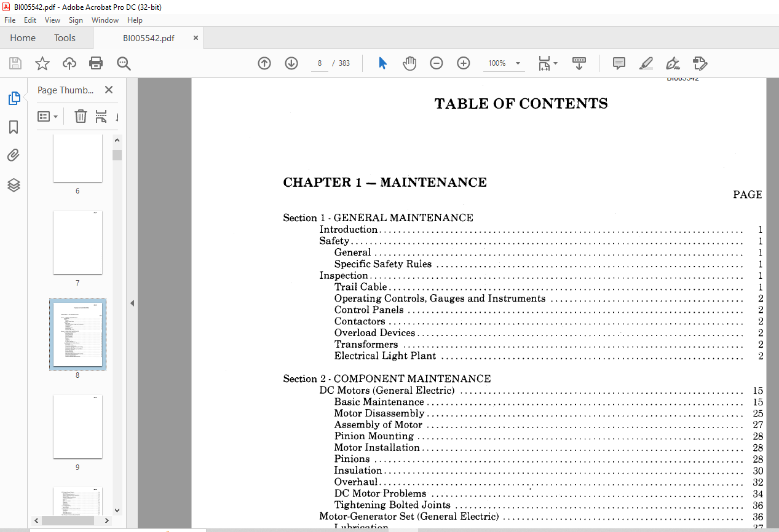Select page 9 thumbnail
The image size is (779, 532).
pos(77,427)
